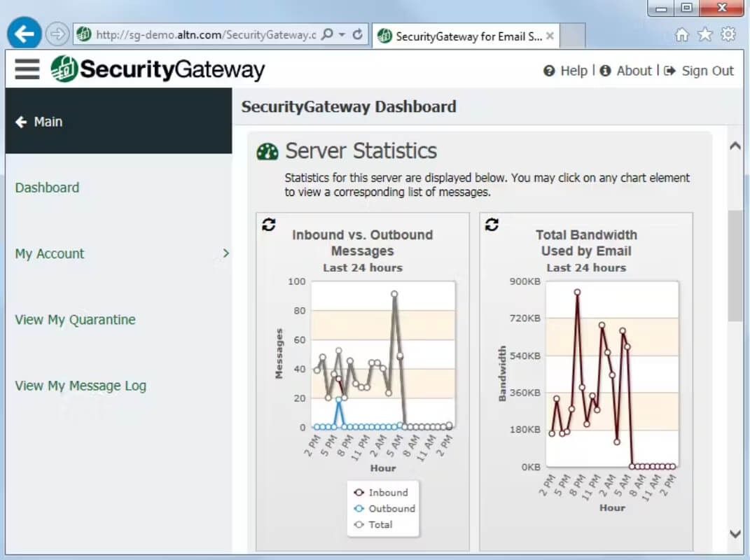This screenshot has height=560, width=750.
Task: Refresh the Total Bandwidth chart
Action: [x=492, y=224]
